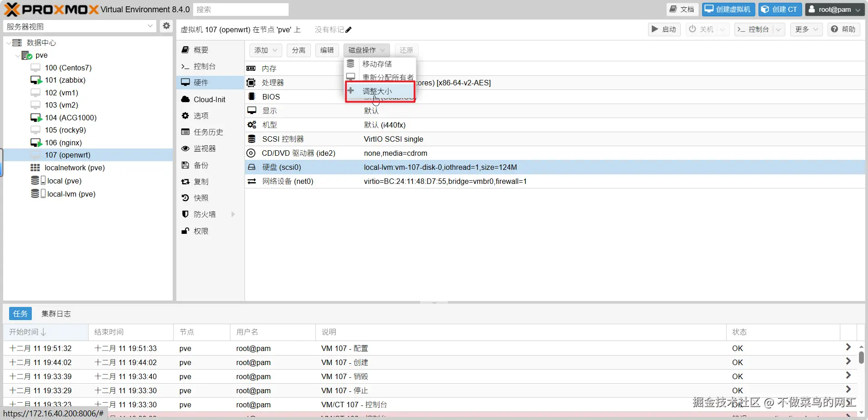Click the Proxmox logo
Image resolution: width=868 pixels, height=420 pixels.
(x=51, y=10)
